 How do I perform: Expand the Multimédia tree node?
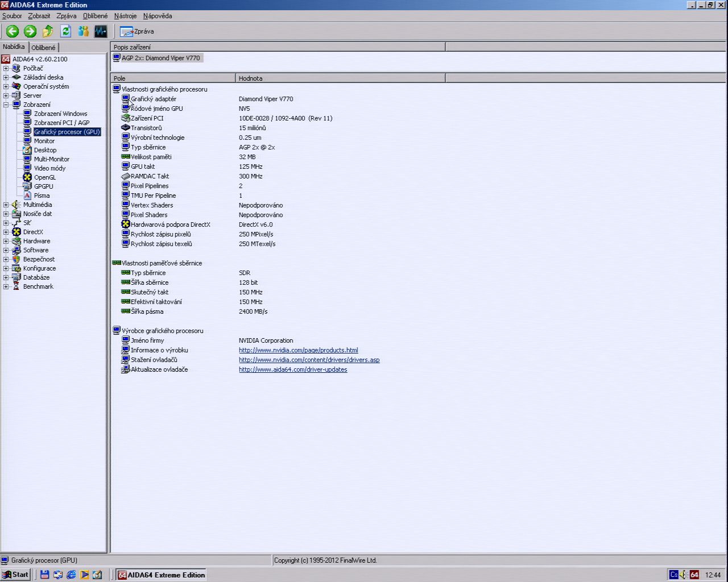[6, 205]
